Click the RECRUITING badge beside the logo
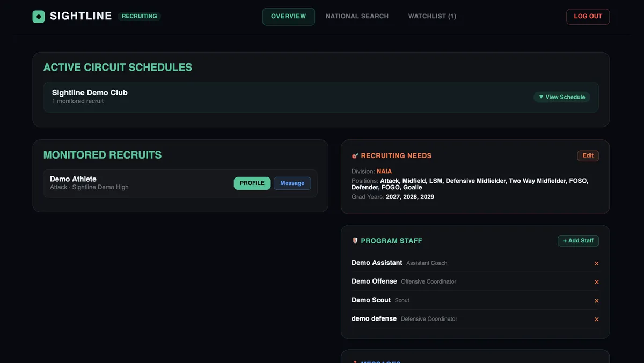The image size is (644, 363). (x=139, y=17)
